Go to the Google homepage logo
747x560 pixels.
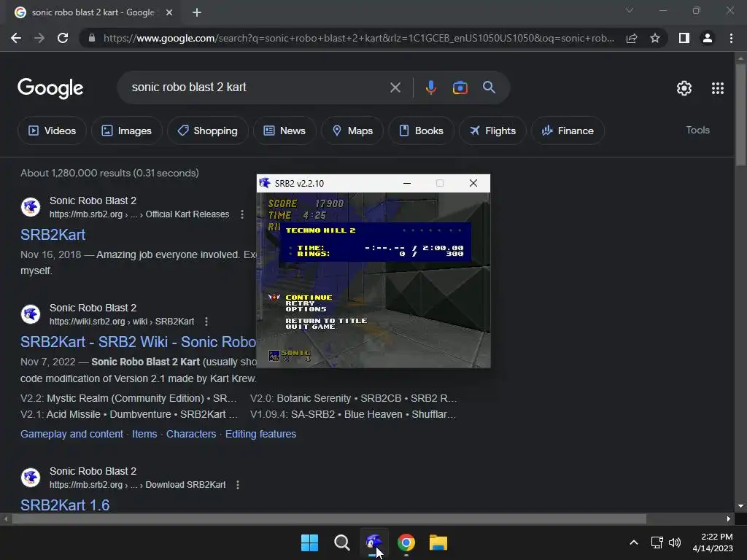coord(50,88)
